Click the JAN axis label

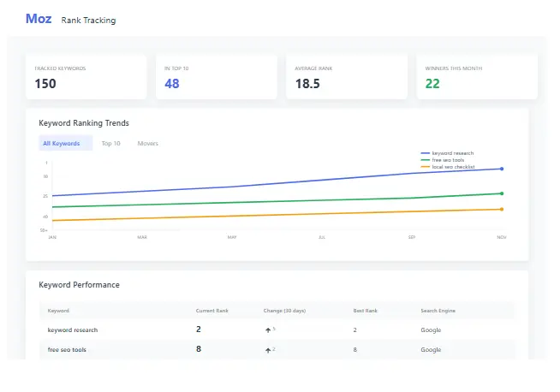(52, 237)
